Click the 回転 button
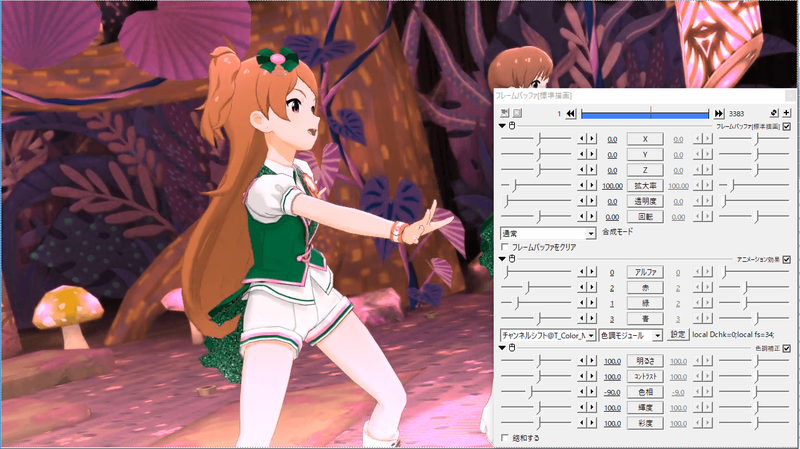 tap(645, 216)
